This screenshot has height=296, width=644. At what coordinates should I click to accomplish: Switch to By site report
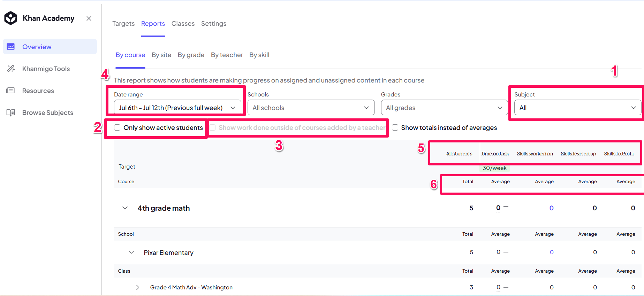pos(161,55)
